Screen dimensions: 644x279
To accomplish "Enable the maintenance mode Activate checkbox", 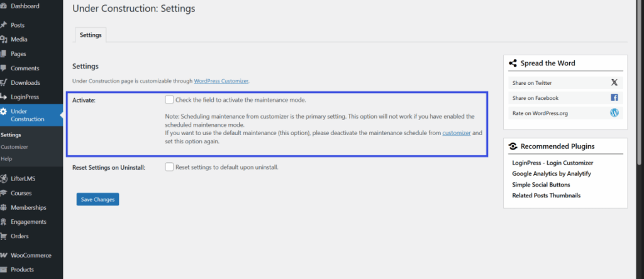I will click(169, 100).
